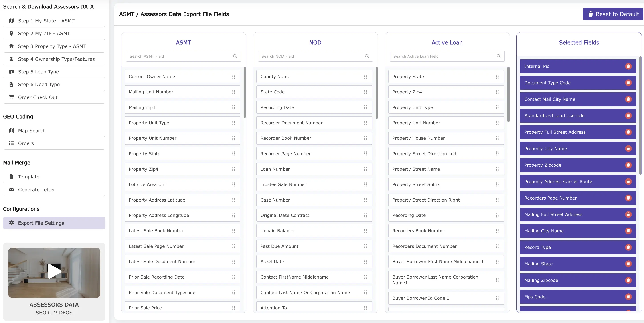The image size is (644, 323).
Task: Click the shopping cart icon for Order Check Out
Action: [x=11, y=97]
